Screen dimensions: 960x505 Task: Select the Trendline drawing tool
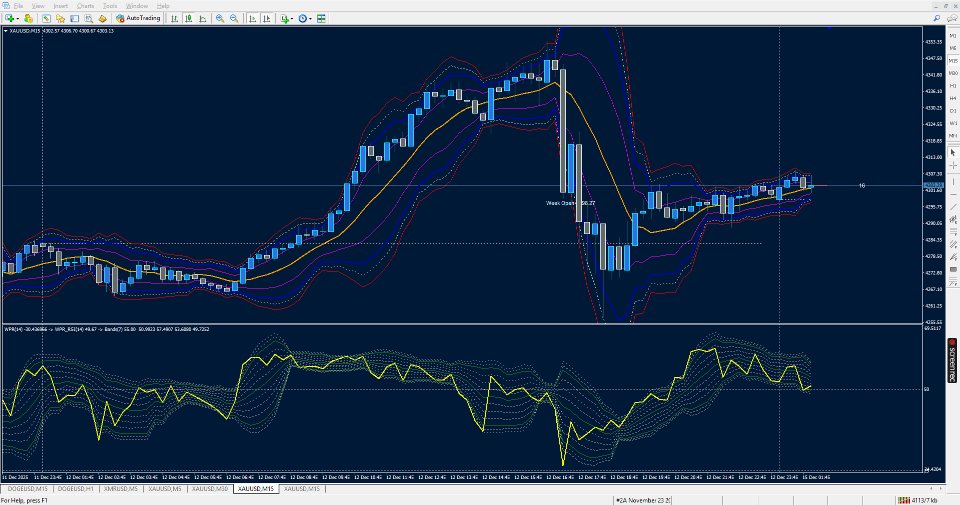(x=953, y=207)
